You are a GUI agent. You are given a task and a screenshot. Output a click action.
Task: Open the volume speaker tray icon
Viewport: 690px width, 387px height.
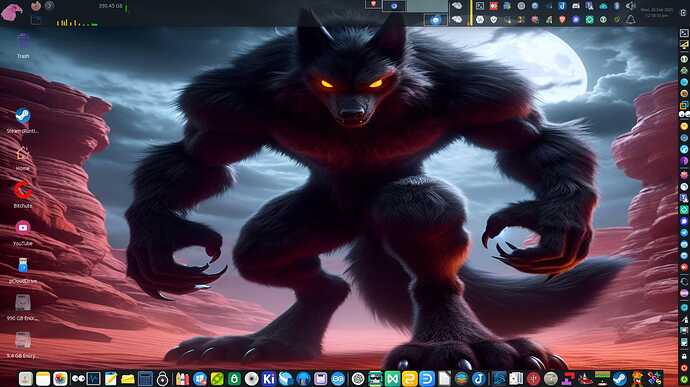pos(631,6)
